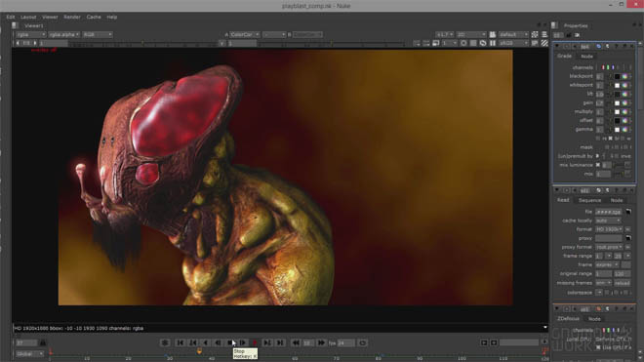Jump to next keyframe
This screenshot has width=644, height=362.
267,342
